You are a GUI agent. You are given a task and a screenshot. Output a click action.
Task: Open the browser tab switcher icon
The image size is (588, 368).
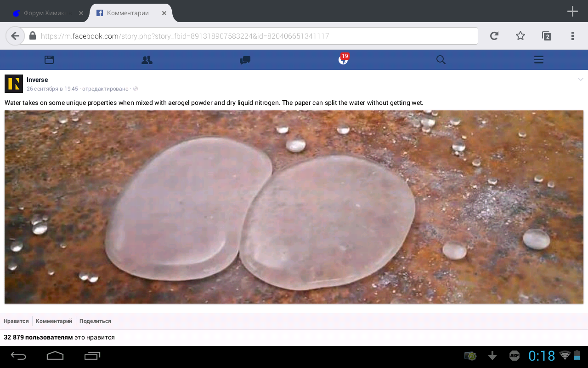pos(547,36)
